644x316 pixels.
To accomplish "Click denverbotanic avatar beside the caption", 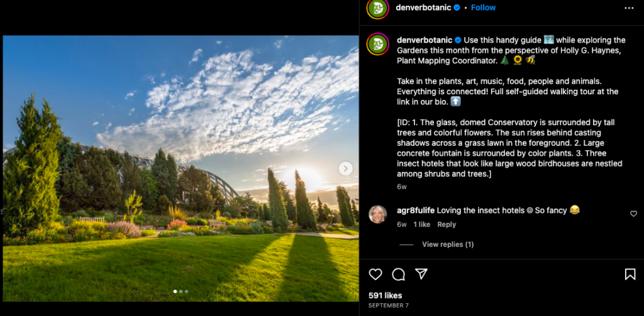I will [377, 45].
